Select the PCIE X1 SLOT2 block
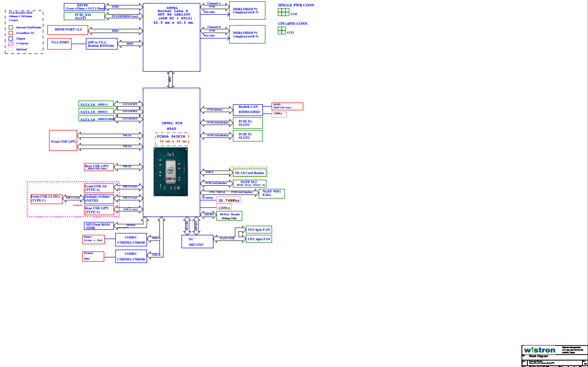This screenshot has height=367, width=588. [247, 136]
